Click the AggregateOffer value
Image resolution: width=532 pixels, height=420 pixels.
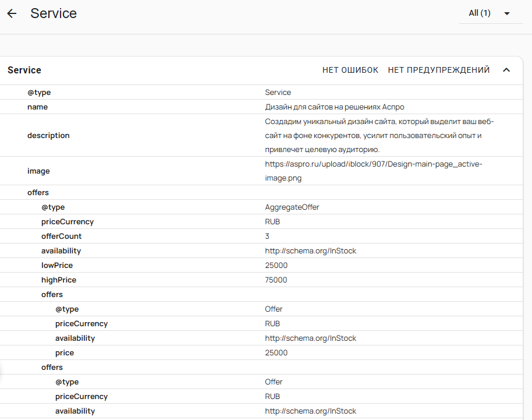[291, 207]
